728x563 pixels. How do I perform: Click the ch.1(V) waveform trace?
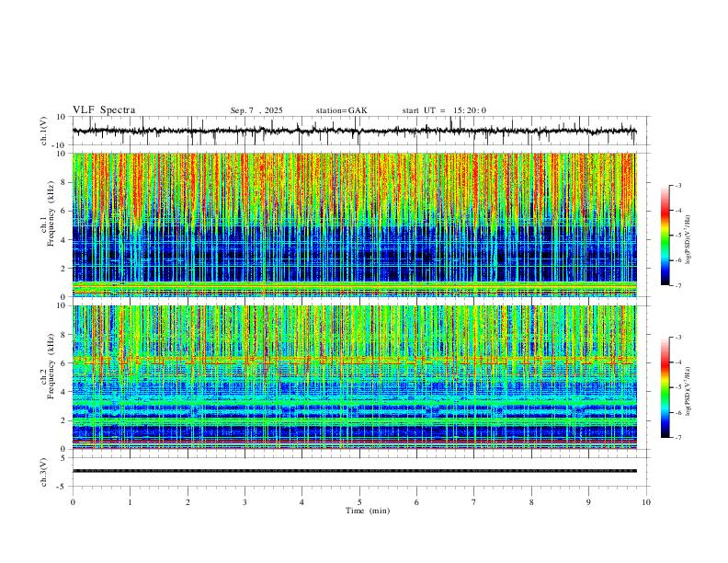point(354,131)
